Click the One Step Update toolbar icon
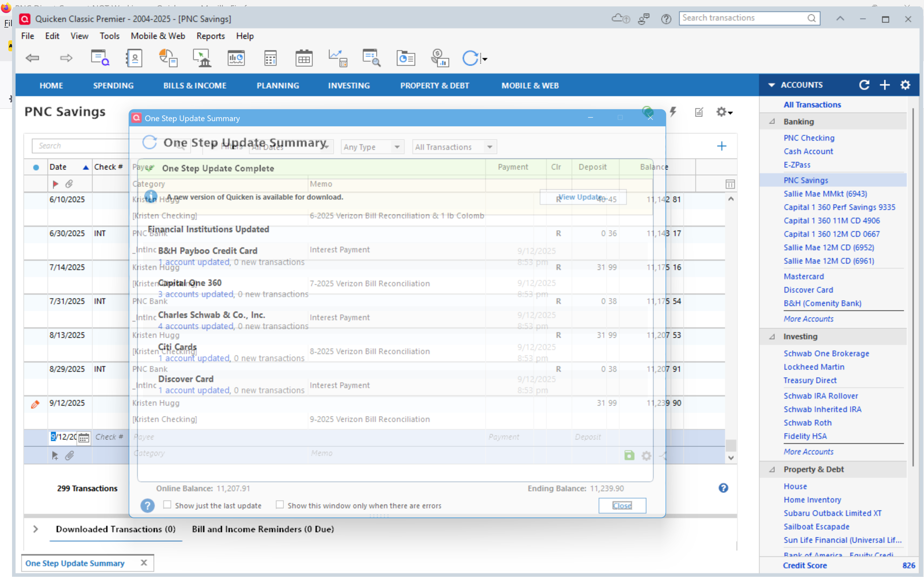924x577 pixels. click(470, 59)
